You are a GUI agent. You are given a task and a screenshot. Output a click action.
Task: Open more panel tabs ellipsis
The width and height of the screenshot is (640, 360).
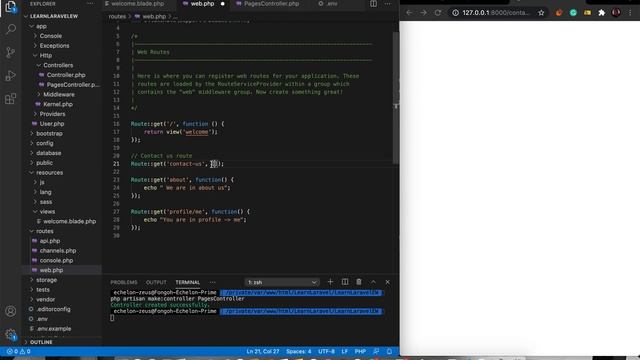(x=212, y=282)
